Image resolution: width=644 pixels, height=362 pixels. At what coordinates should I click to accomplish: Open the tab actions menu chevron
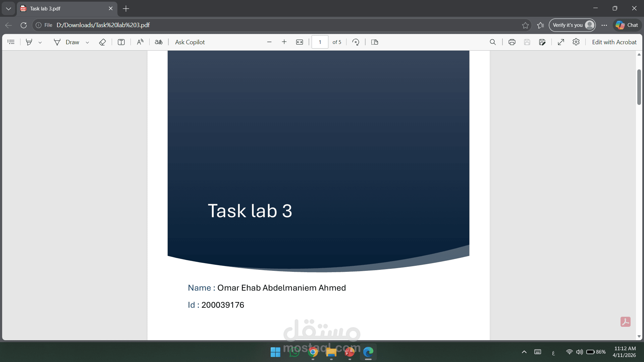click(x=8, y=9)
